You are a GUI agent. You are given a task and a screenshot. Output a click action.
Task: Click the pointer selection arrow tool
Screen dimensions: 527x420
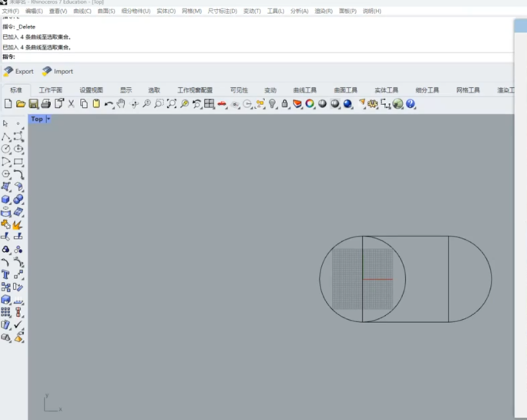[6, 123]
